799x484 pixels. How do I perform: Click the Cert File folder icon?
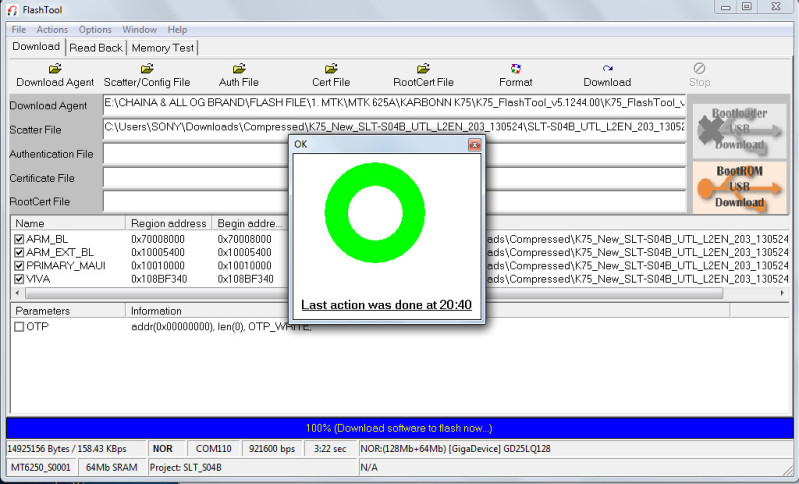331,68
